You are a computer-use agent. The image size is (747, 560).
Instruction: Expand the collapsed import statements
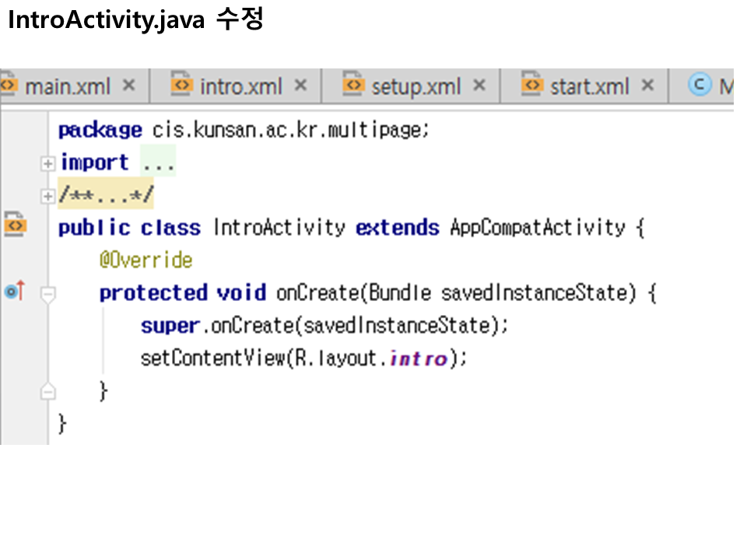[x=48, y=163]
